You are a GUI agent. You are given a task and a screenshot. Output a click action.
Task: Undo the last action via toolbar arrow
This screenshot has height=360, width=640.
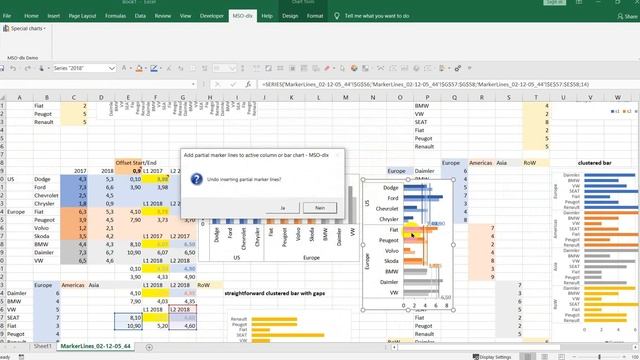[13, 68]
